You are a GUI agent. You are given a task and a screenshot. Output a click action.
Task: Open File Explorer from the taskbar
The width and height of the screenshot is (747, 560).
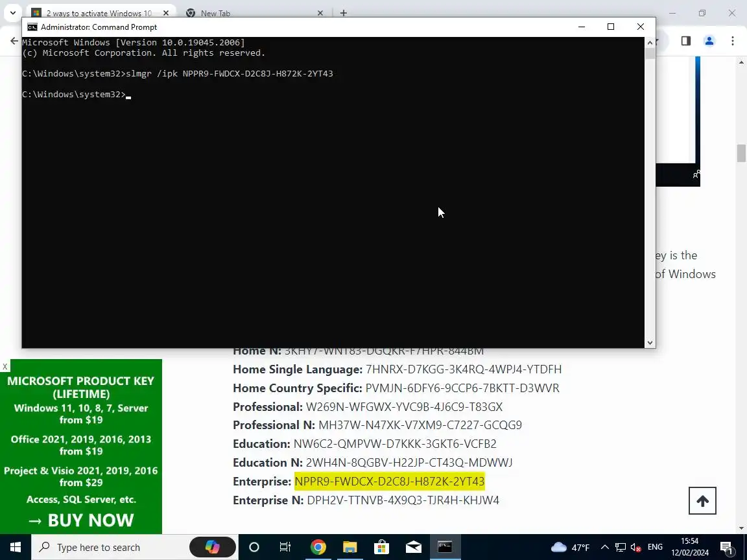pos(350,547)
